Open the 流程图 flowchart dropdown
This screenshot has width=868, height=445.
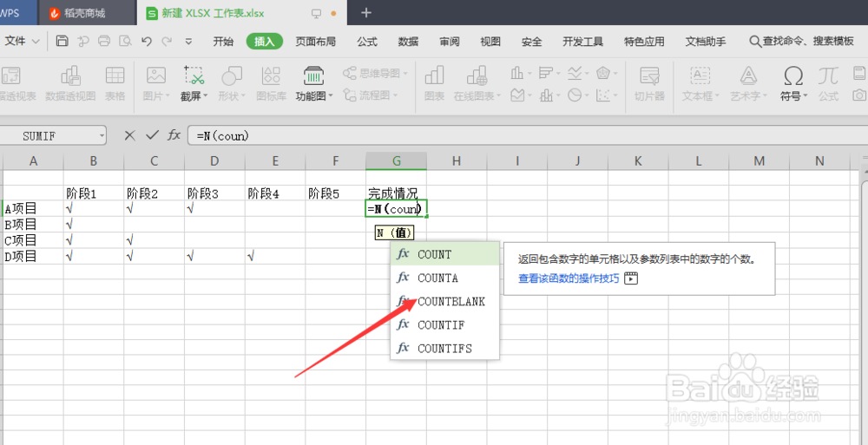pyautogui.click(x=371, y=95)
